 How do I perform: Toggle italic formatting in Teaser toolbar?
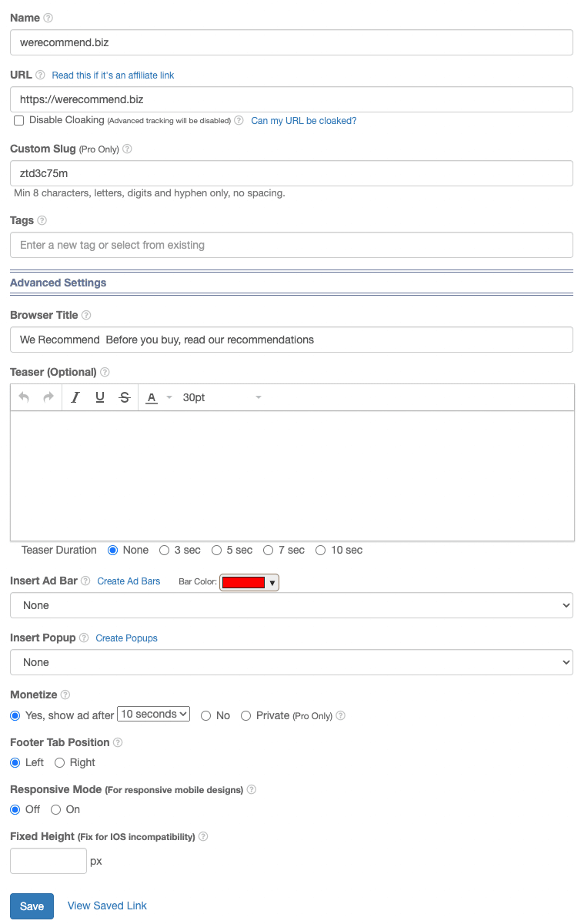75,397
